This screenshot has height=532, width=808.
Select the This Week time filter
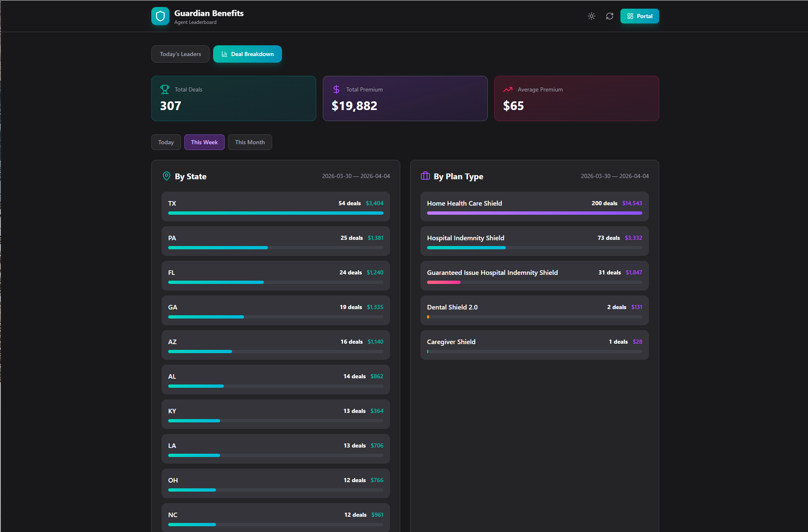click(x=204, y=142)
